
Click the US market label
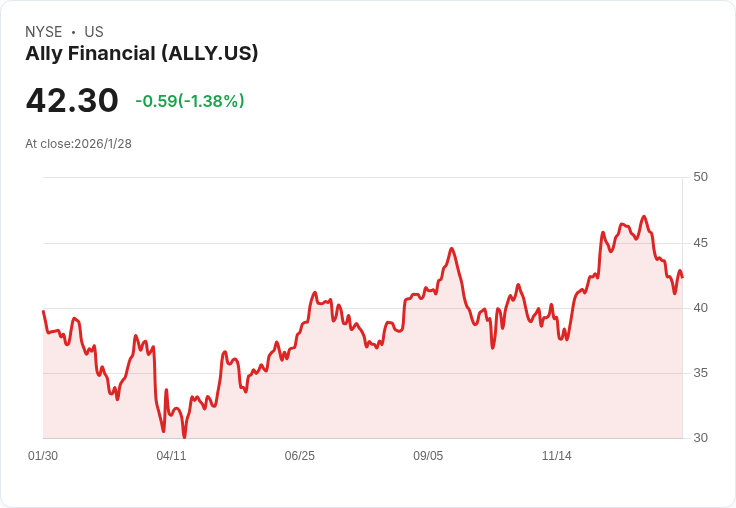(94, 32)
